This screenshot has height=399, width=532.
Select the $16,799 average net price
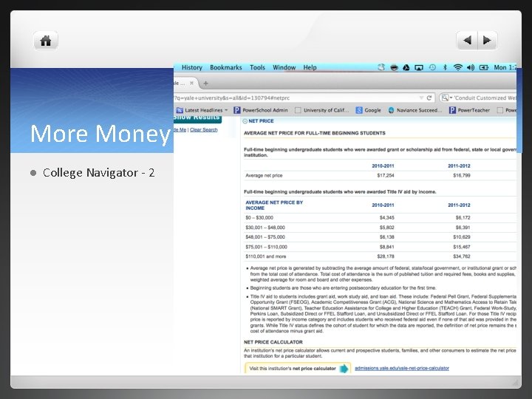(x=461, y=175)
